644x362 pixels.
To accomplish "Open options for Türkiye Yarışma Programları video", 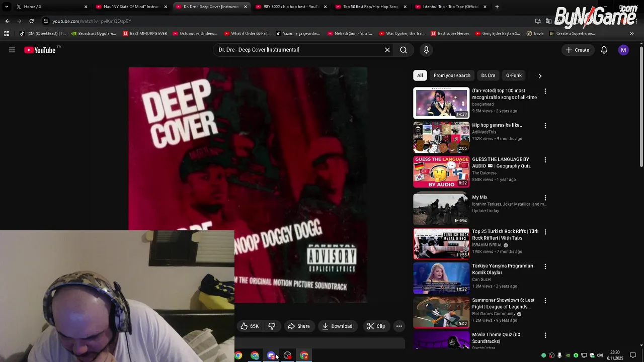I will point(545,266).
